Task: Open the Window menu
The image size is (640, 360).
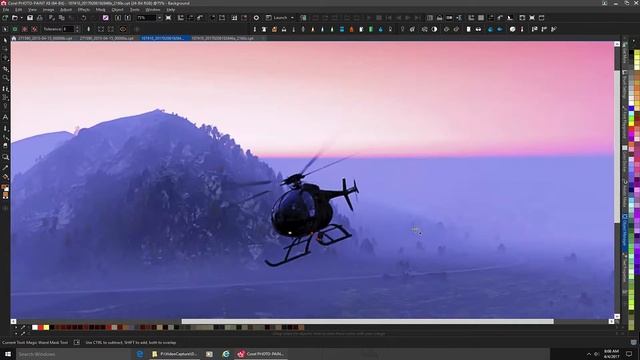Action: pos(153,9)
